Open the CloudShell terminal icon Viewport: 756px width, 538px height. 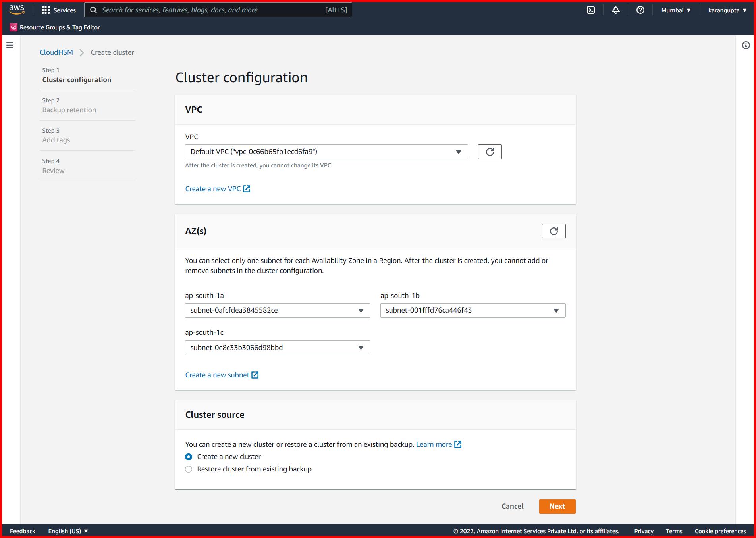(x=591, y=10)
